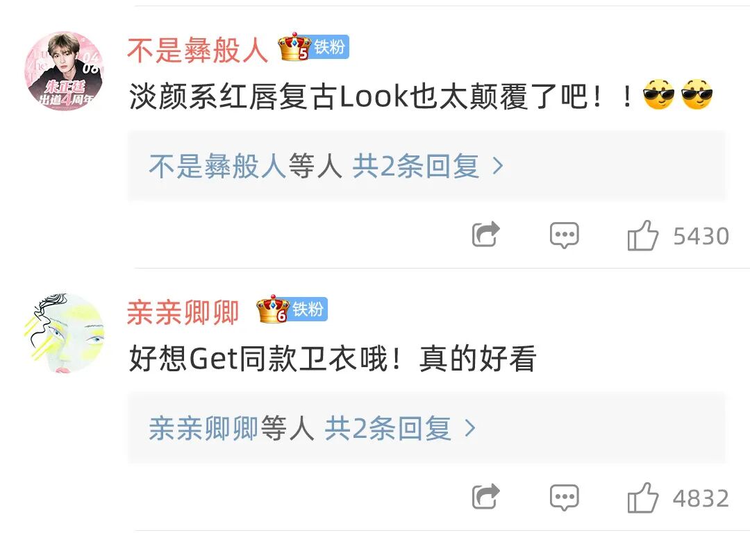
Task: Open reply bubble on 亲亲卿卿's comment
Action: point(564,498)
